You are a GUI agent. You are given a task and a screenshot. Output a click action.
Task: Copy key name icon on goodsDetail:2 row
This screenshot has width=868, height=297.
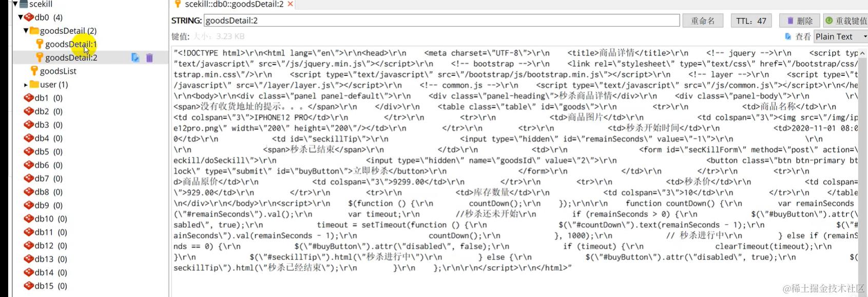tap(135, 57)
